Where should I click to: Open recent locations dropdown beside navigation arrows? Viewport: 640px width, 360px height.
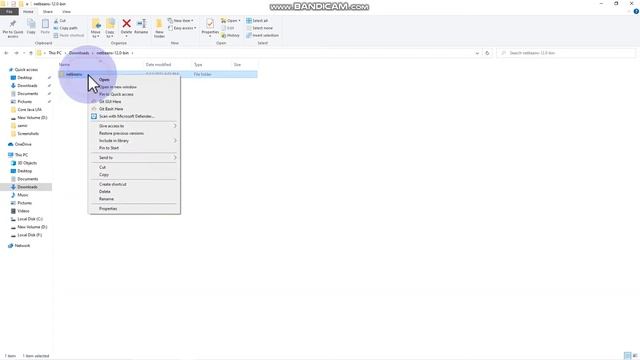click(x=24, y=53)
